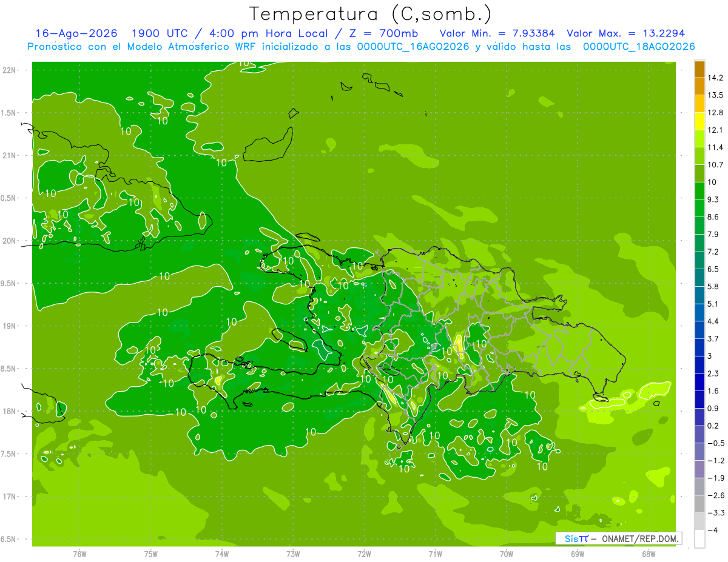Click the "13.5" legend value
The height and width of the screenshot is (562, 728).
pyautogui.click(x=715, y=95)
